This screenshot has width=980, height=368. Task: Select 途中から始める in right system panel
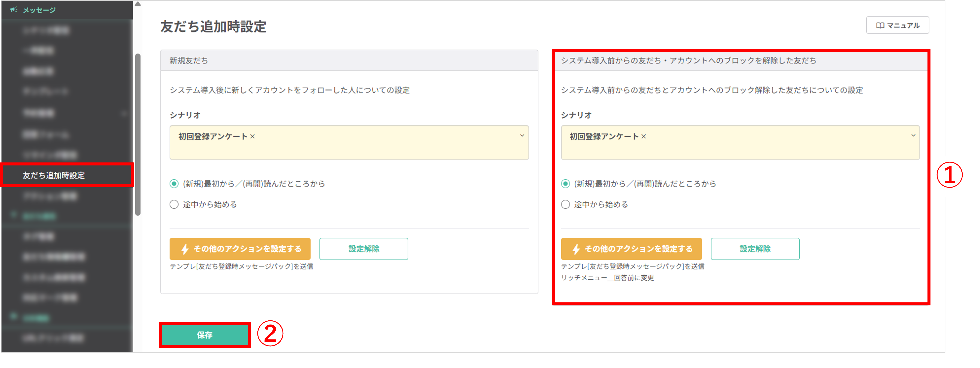[x=565, y=205]
